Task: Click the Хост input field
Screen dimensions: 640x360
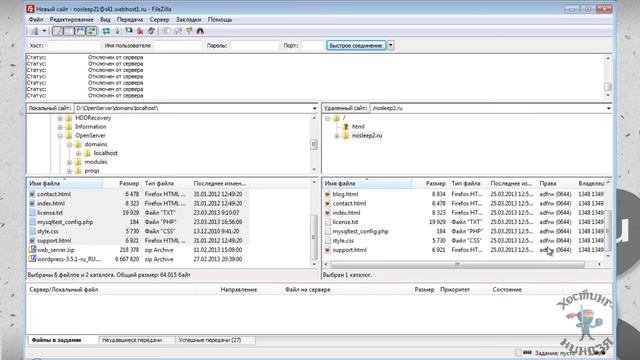Action: [73, 46]
